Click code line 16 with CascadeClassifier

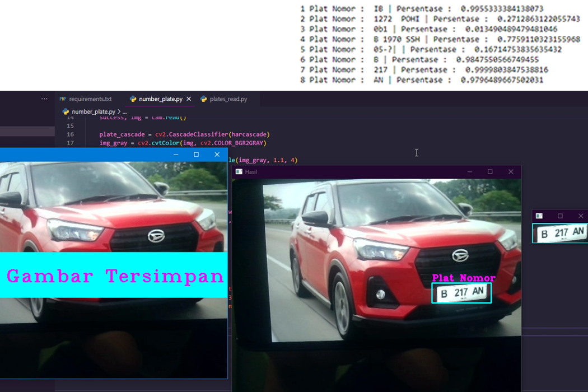pyautogui.click(x=185, y=134)
